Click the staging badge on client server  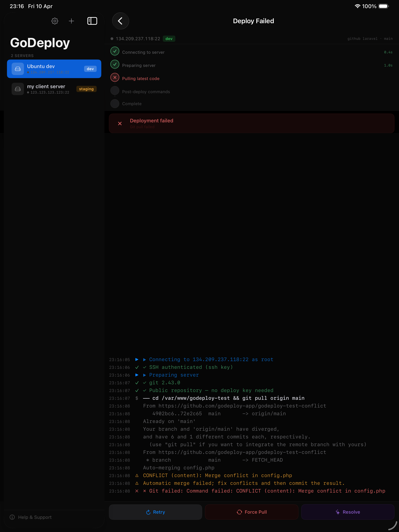pyautogui.click(x=86, y=89)
